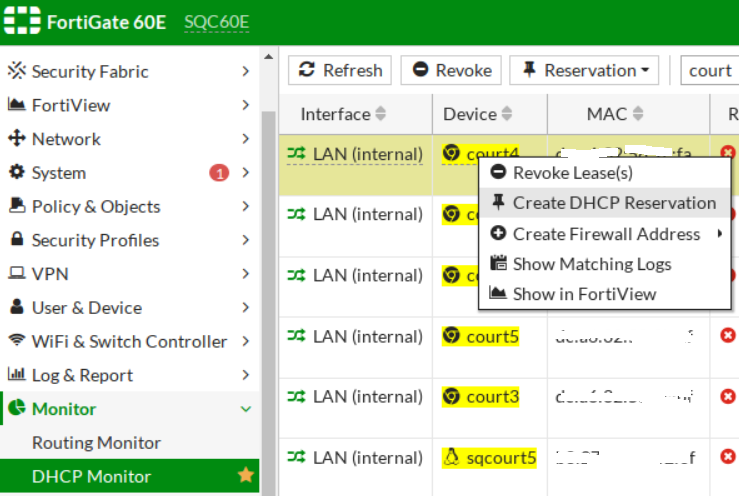
Task: Click the LAN (internal) link in court4 row
Action: 368,154
